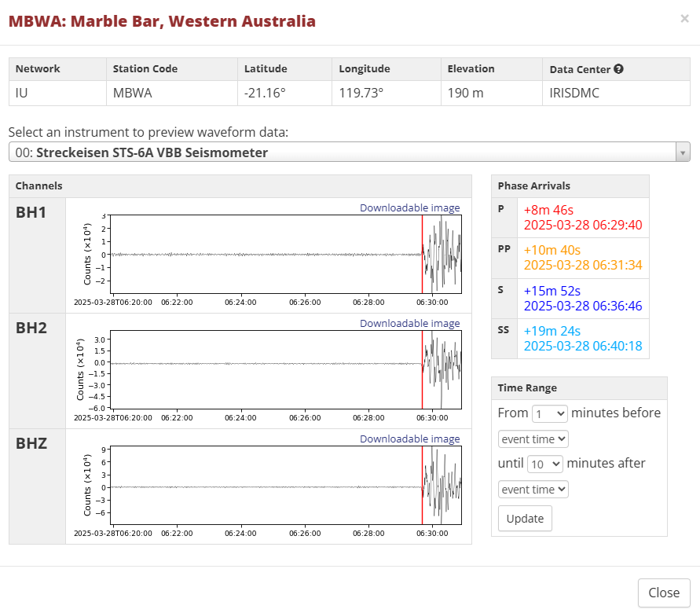The width and height of the screenshot is (700, 613).
Task: Dismiss the dialog with the top-right X
Action: pos(684,19)
